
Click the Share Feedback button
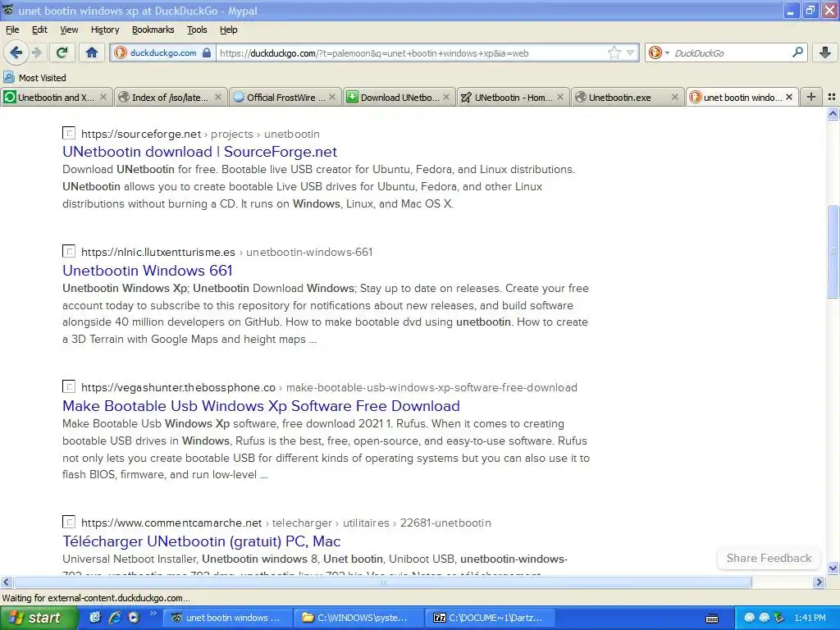pyautogui.click(x=769, y=558)
